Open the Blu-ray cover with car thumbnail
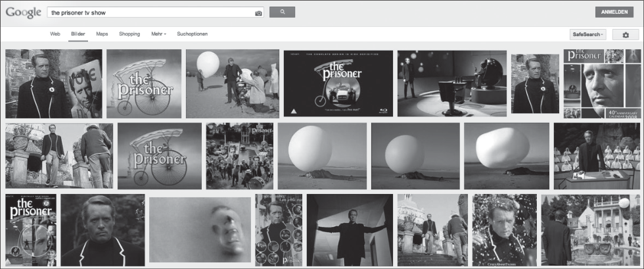 pyautogui.click(x=338, y=84)
